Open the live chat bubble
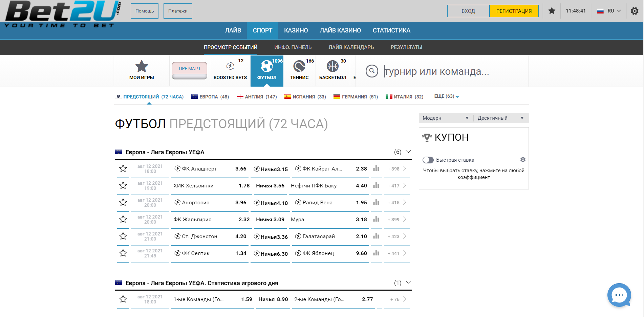The height and width of the screenshot is (317, 644). [619, 295]
